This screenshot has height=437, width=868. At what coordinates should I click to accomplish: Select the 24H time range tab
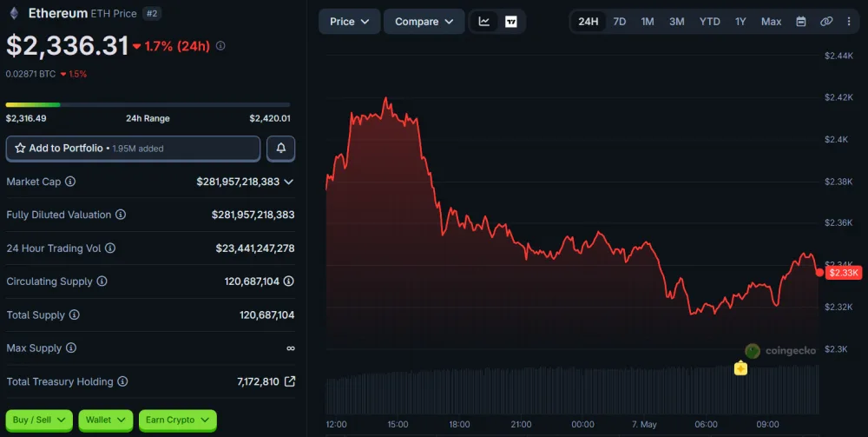point(588,22)
